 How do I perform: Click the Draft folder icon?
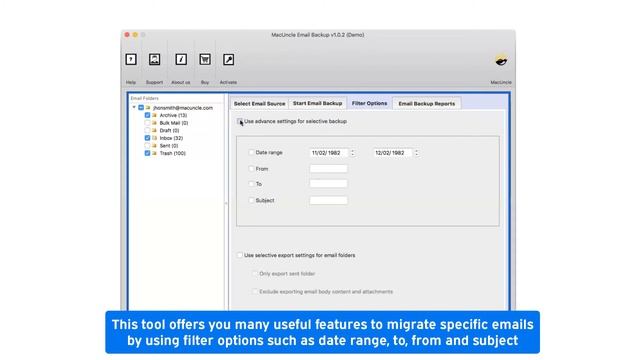pyautogui.click(x=154, y=131)
